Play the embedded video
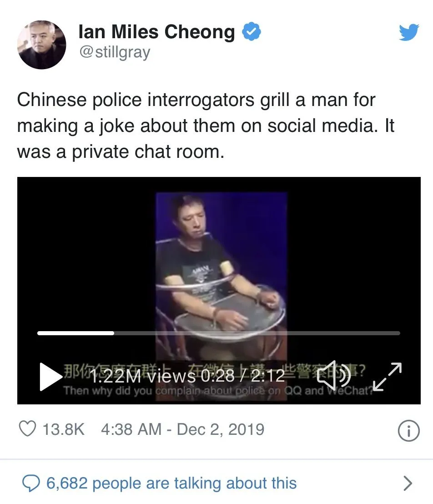The width and height of the screenshot is (433, 504). (50, 377)
